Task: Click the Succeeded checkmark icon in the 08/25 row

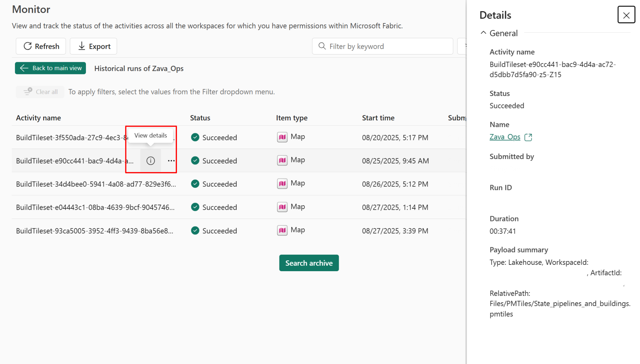Action: click(195, 161)
